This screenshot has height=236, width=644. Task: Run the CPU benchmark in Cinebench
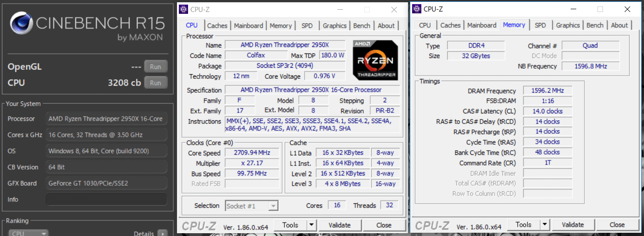coord(155,83)
